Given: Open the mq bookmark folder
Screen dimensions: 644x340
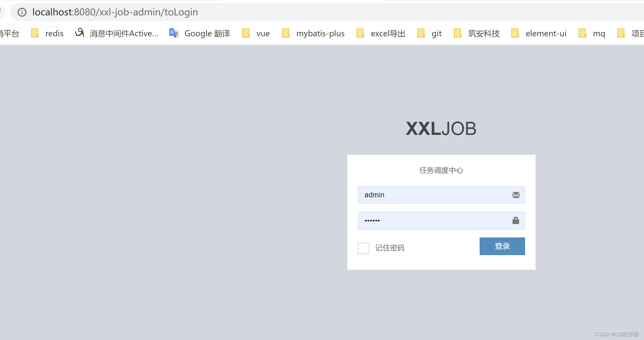Looking at the screenshot, I should coord(592,33).
